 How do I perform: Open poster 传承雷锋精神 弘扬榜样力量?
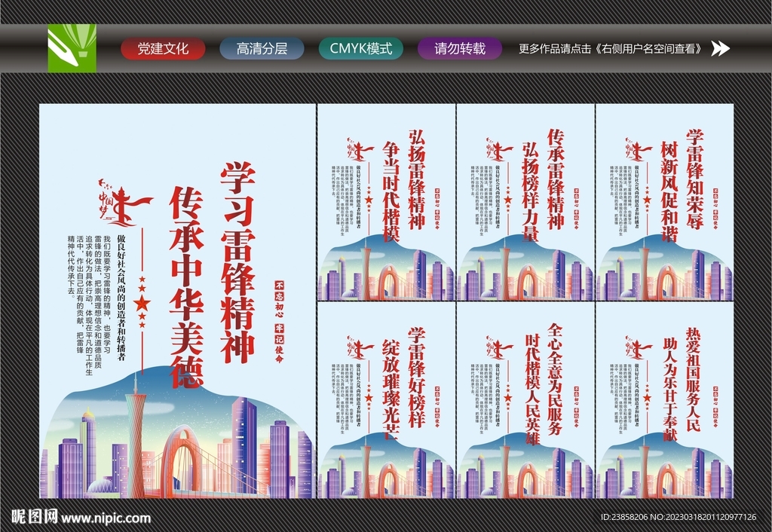coord(525,202)
